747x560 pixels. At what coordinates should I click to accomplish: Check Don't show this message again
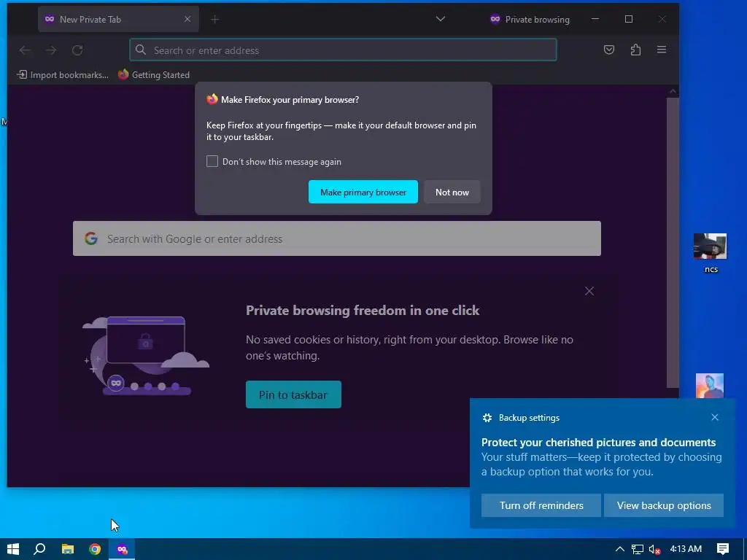(x=212, y=161)
